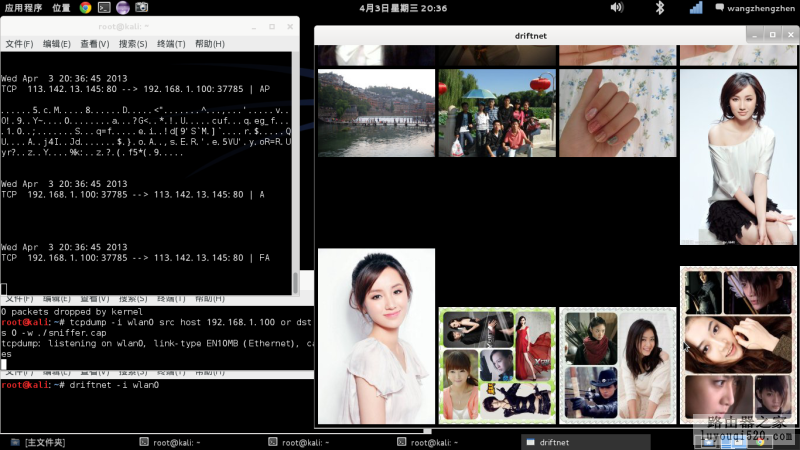
Task: Select the collage with cowboy hat gunman
Action: tap(617, 365)
